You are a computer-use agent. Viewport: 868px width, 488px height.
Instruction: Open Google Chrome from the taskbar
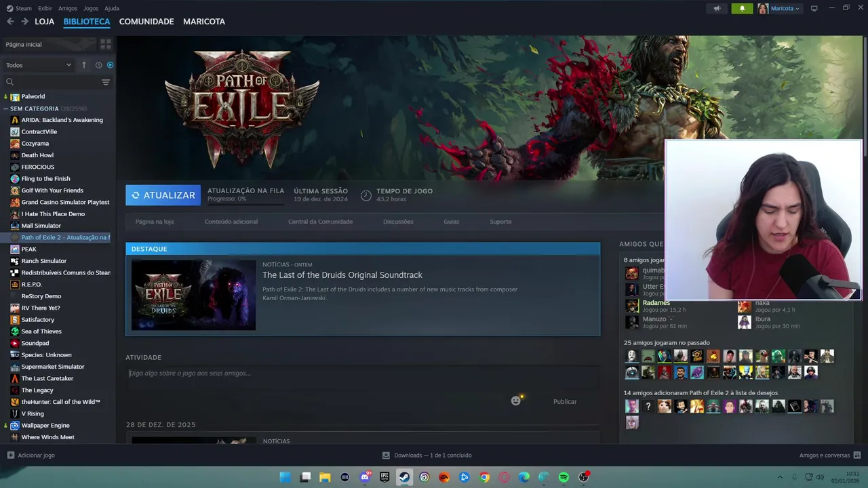pos(484,477)
